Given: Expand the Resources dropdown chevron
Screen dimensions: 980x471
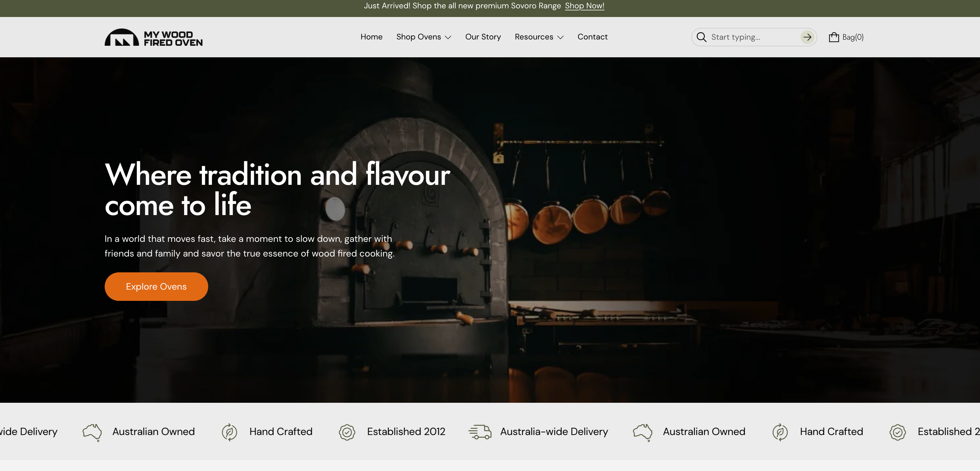Looking at the screenshot, I should pos(560,37).
